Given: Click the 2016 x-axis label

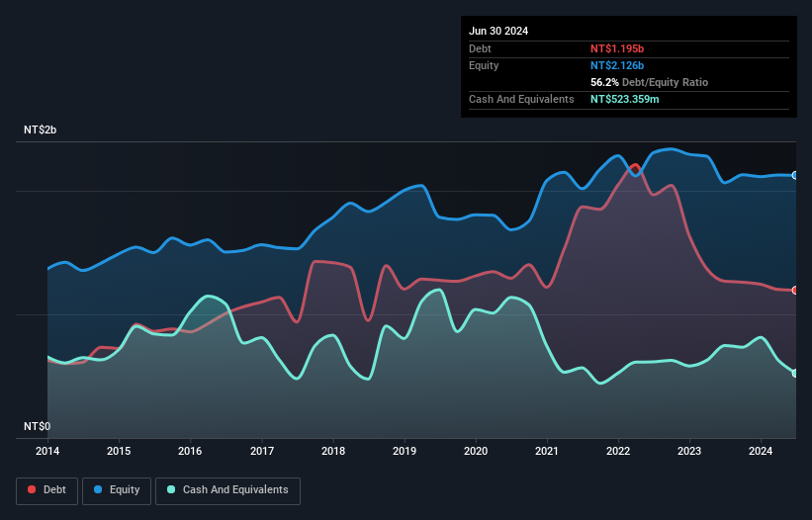Looking at the screenshot, I should (x=190, y=451).
